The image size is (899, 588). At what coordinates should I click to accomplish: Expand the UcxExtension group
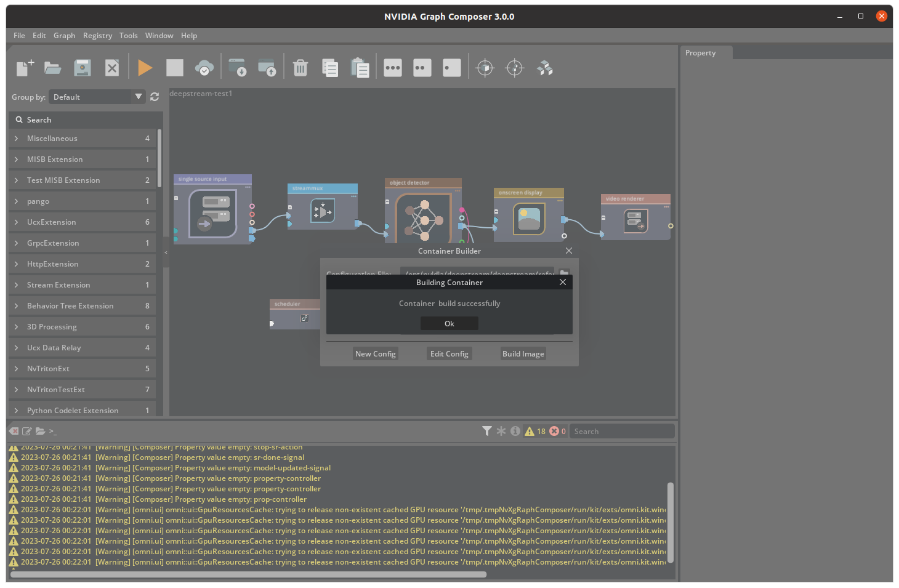click(x=82, y=222)
